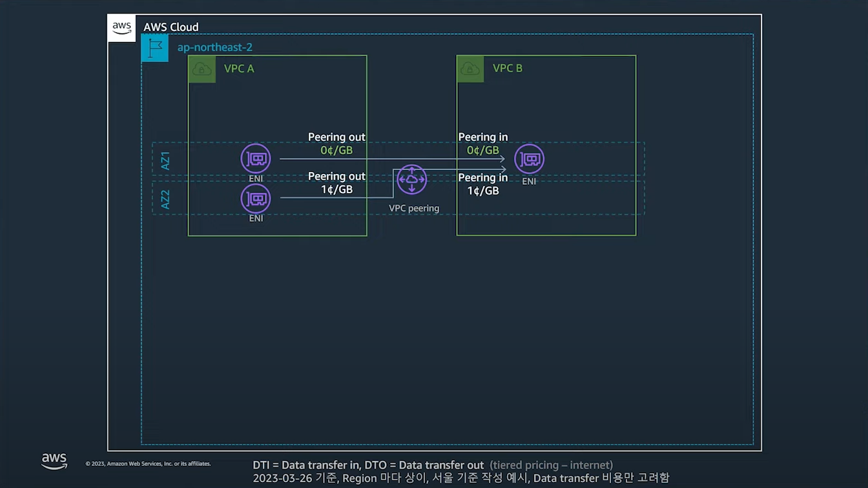Select the AZ2 ENI icon in VPC A

pyautogui.click(x=256, y=198)
